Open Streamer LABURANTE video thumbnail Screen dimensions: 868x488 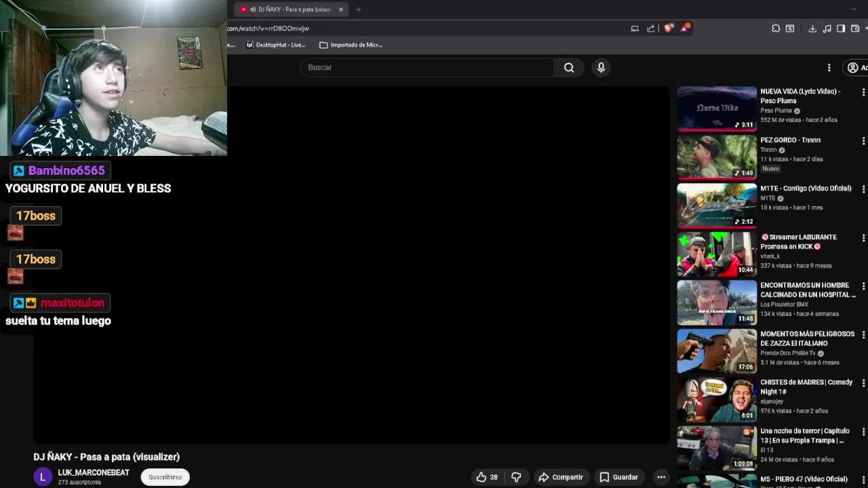click(717, 254)
